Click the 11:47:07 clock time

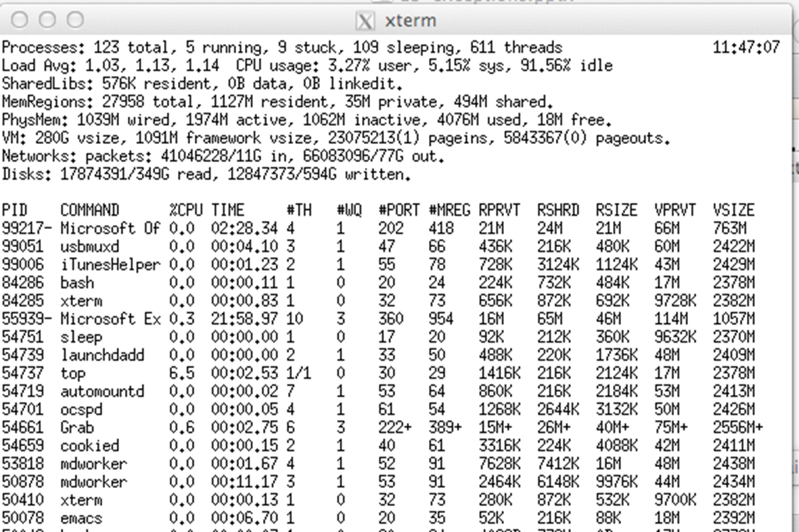(x=747, y=48)
